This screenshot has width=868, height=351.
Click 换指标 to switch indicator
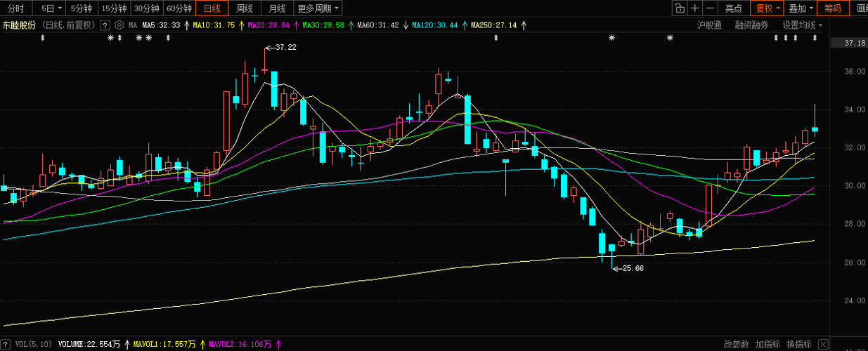[x=798, y=344]
